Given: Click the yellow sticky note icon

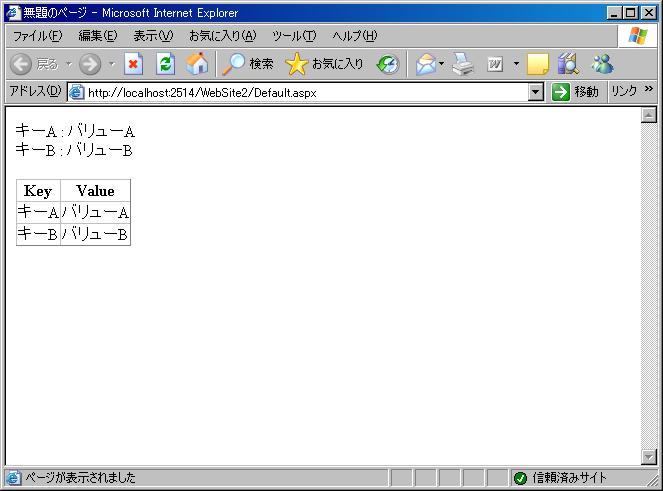Looking at the screenshot, I should pyautogui.click(x=538, y=64).
